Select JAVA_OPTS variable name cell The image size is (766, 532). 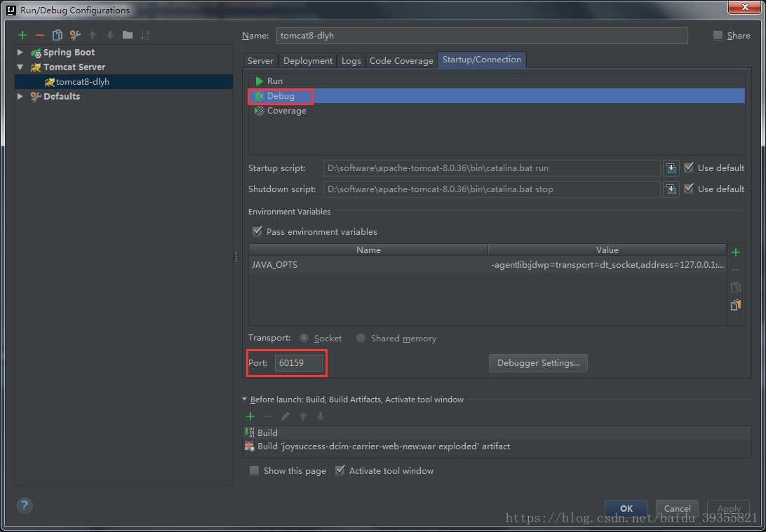pos(368,265)
